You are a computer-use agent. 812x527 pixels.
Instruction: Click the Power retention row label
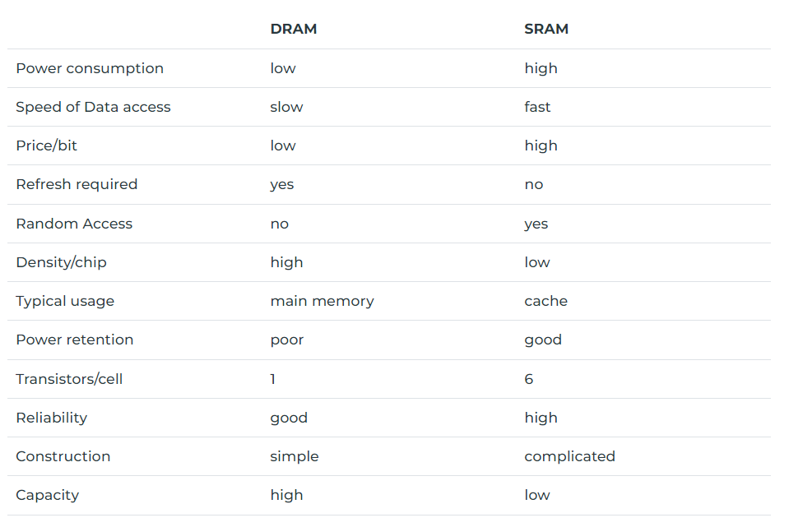pyautogui.click(x=74, y=340)
